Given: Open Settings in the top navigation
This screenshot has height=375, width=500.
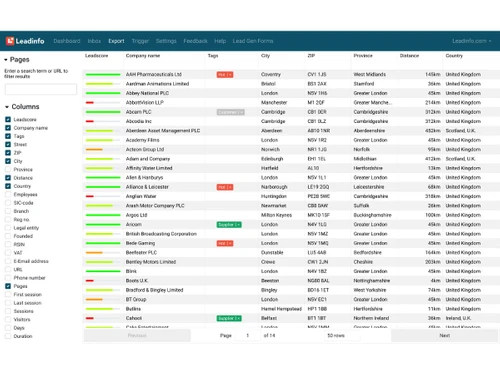Looking at the screenshot, I should click(166, 41).
